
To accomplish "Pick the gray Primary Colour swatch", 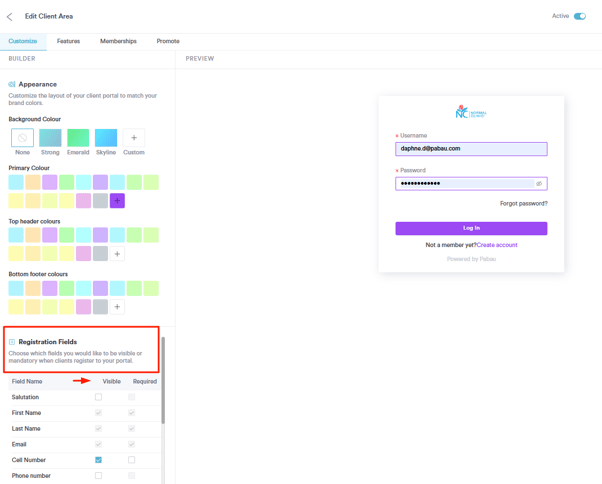I will coord(100,201).
